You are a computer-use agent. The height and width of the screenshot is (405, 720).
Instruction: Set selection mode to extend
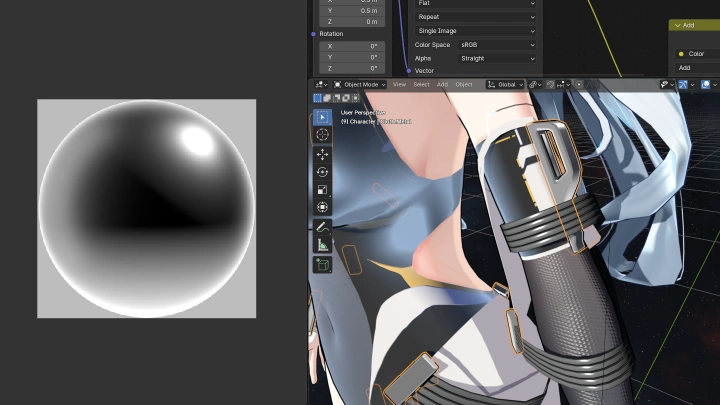pos(327,98)
